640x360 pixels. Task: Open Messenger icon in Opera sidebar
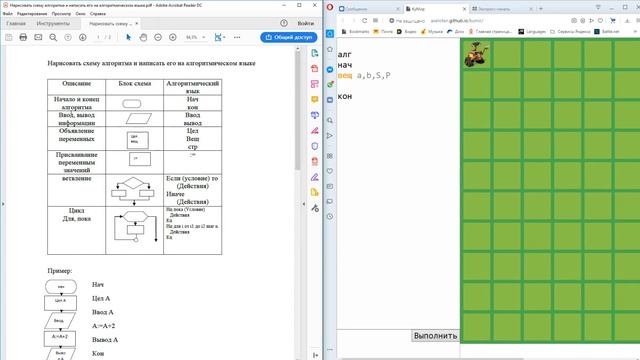pos(330,69)
